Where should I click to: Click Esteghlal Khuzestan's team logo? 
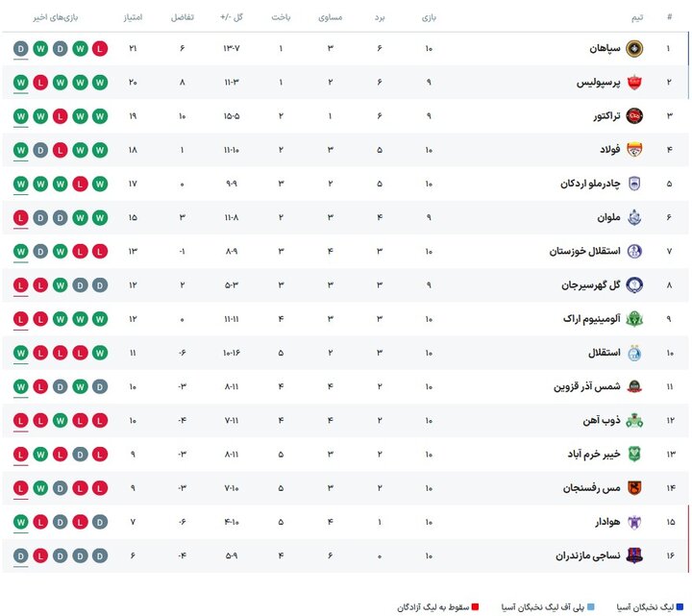pyautogui.click(x=634, y=252)
